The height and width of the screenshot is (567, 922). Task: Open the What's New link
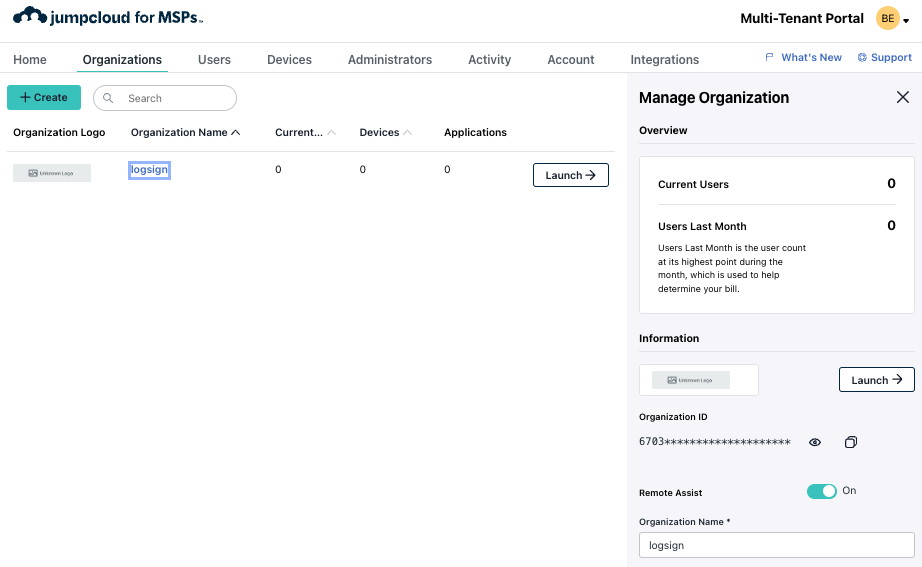803,57
